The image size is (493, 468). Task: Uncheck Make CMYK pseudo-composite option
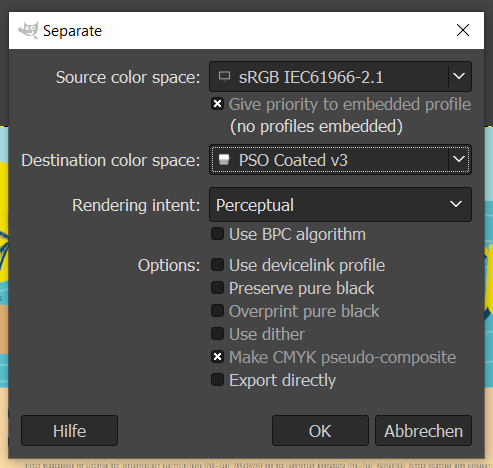(217, 357)
